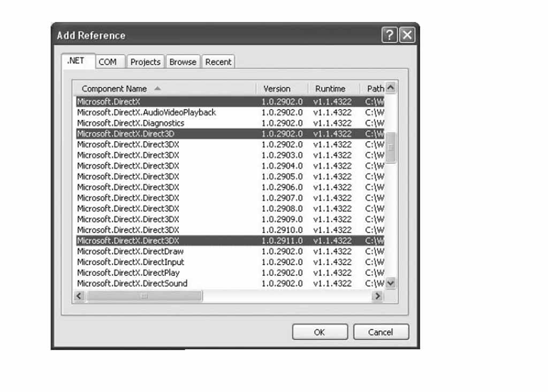The image size is (548, 392).
Task: Select Microsoft.DirectX.AudioVideoPlayback in the list
Action: pyautogui.click(x=230, y=112)
